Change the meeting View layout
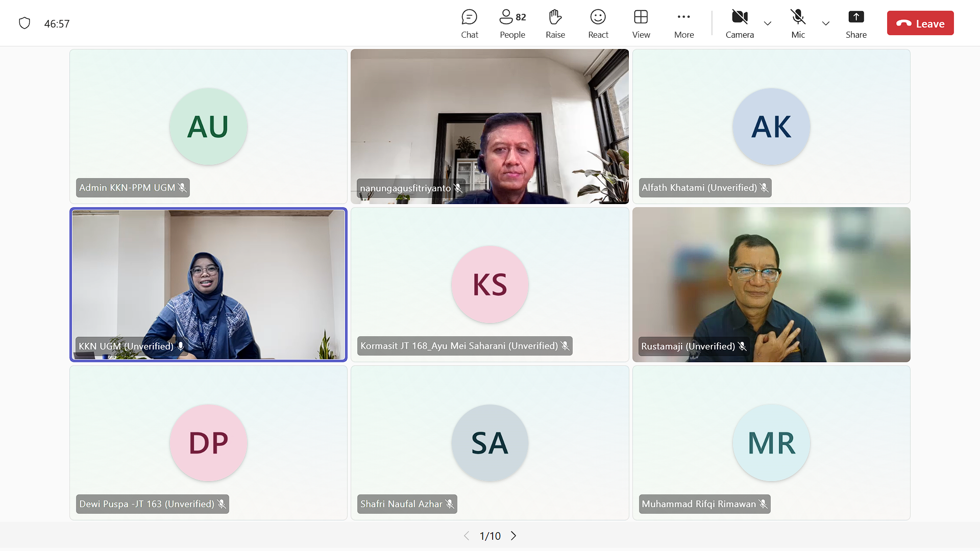This screenshot has width=980, height=551. coord(641,23)
